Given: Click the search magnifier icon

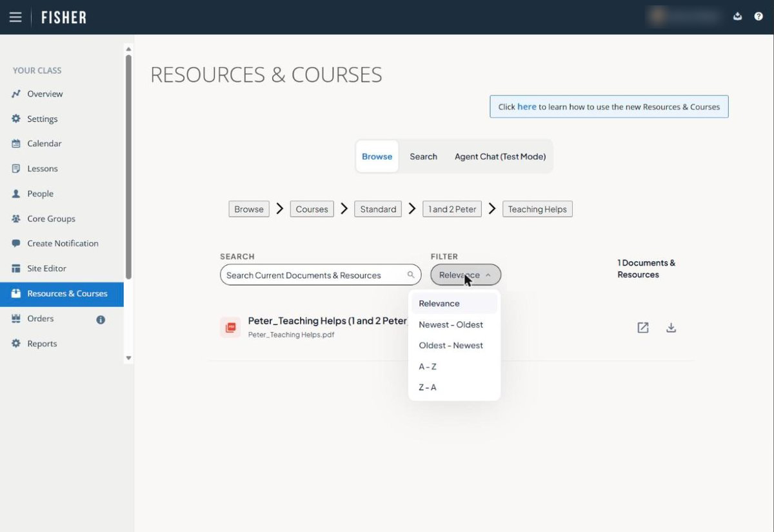Looking at the screenshot, I should click(x=411, y=275).
